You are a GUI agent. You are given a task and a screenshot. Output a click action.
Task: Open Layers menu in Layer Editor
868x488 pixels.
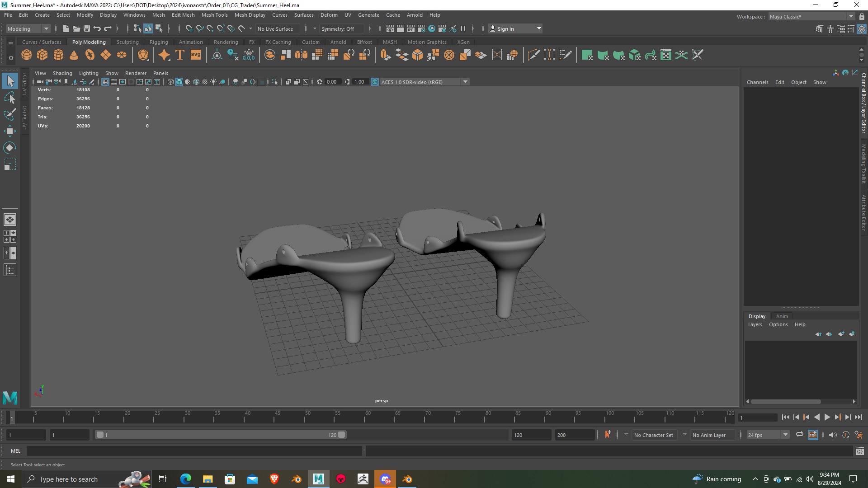(x=755, y=324)
